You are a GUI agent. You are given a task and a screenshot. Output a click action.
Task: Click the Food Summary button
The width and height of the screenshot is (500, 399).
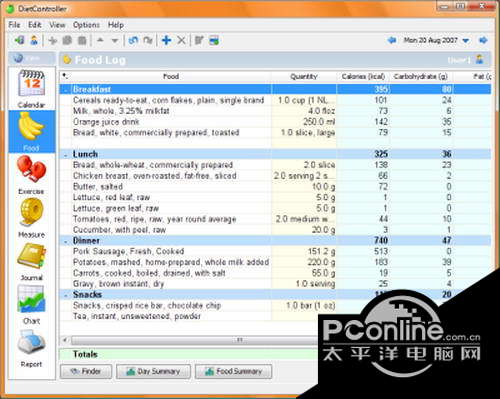[233, 371]
